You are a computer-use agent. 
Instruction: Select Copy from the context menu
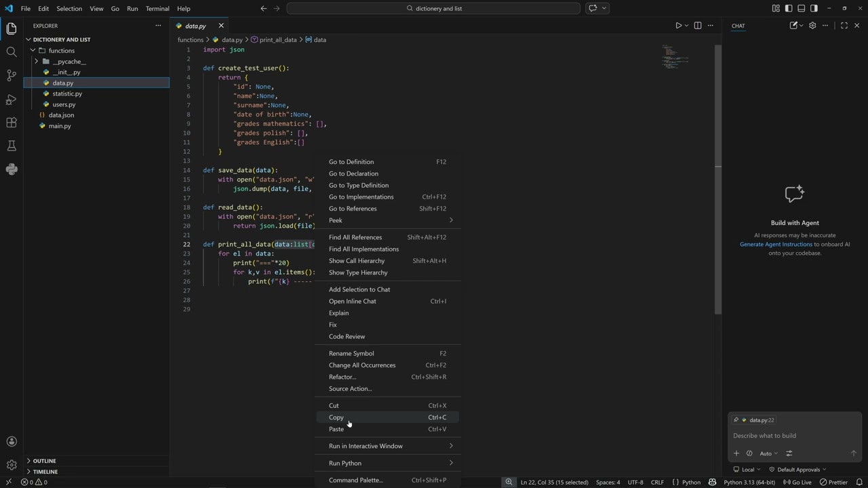389,418
